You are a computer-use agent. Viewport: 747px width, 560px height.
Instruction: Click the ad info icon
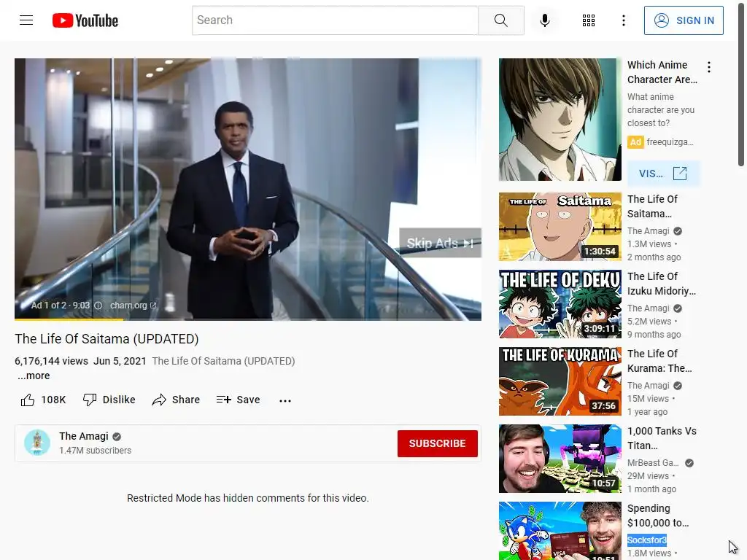(98, 306)
